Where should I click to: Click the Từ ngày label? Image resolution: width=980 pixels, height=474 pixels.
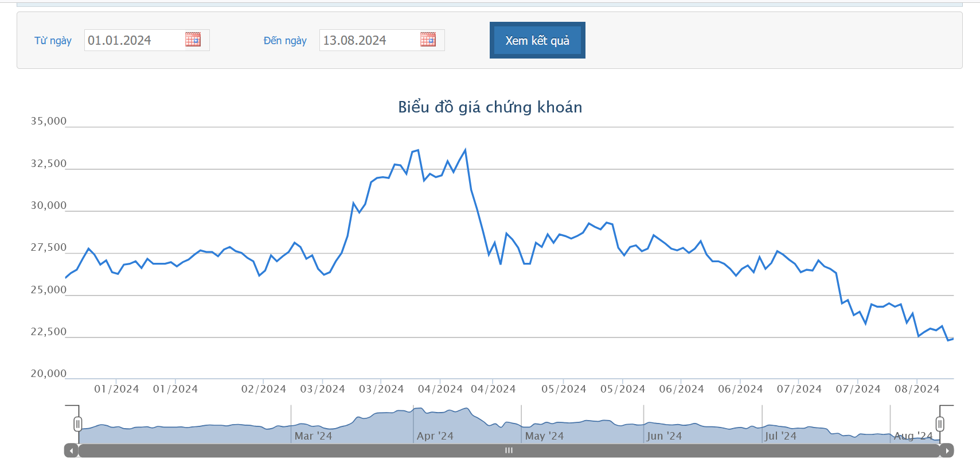tap(53, 41)
